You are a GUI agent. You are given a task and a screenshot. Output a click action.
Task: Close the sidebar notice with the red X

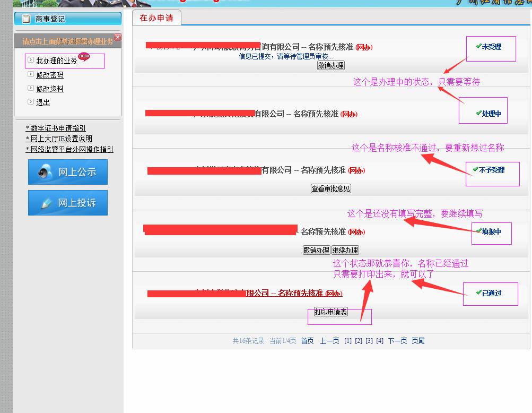click(x=118, y=37)
